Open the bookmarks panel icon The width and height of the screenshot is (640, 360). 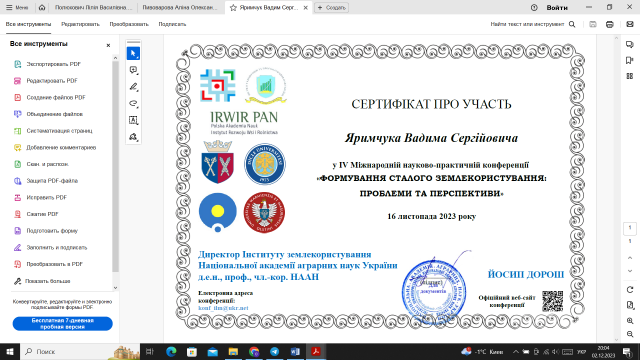pos(629,60)
